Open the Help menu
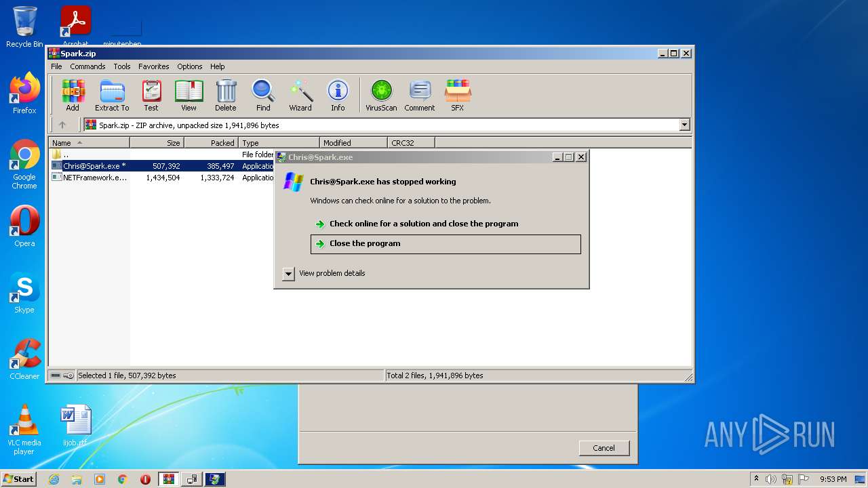Screen dimensions: 868x488 pos(217,66)
